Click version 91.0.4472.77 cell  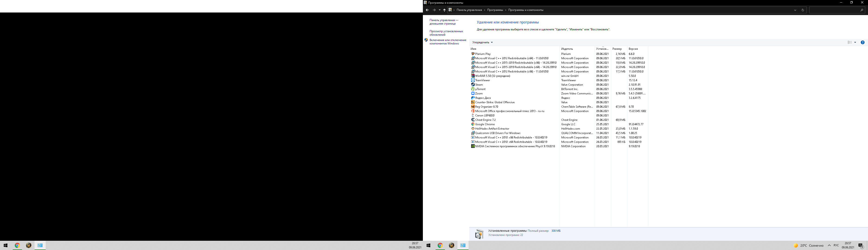click(x=636, y=124)
